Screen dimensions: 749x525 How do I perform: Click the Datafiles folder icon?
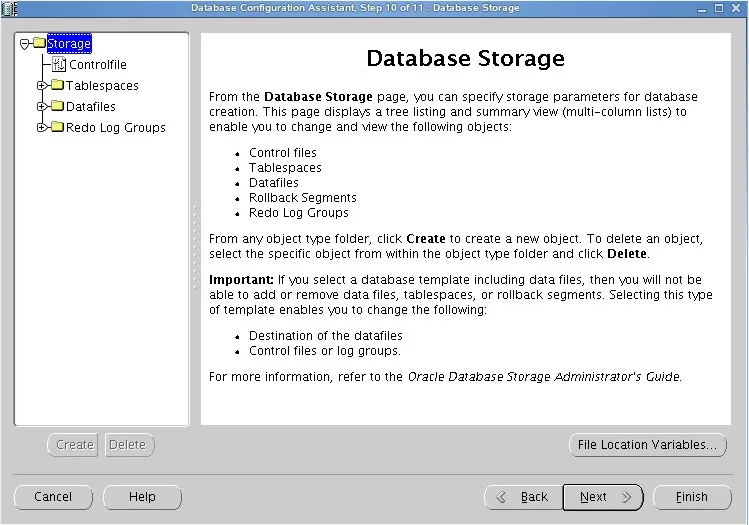57,106
